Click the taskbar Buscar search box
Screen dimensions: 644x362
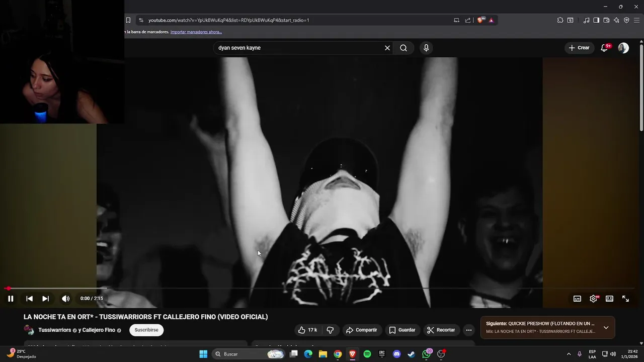249,354
